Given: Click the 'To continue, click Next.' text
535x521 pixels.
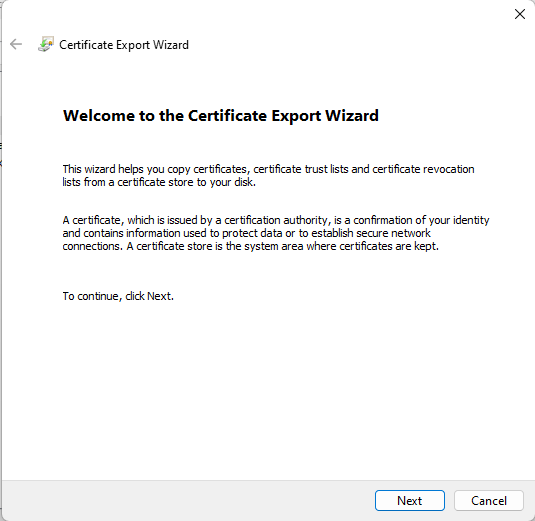Looking at the screenshot, I should point(118,296).
